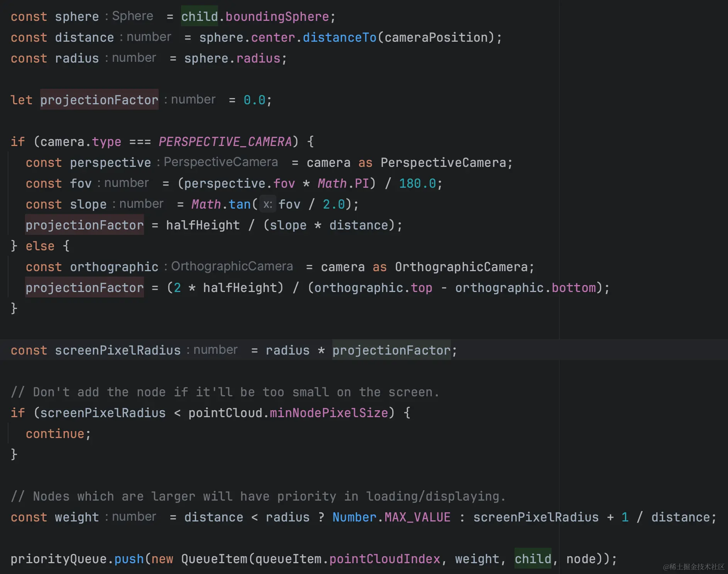
Task: Click 'minNodePixelSize' property
Action: click(329, 413)
